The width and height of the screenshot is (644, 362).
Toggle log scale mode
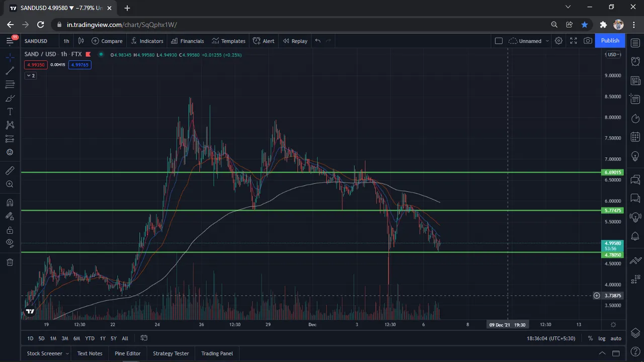pyautogui.click(x=602, y=338)
